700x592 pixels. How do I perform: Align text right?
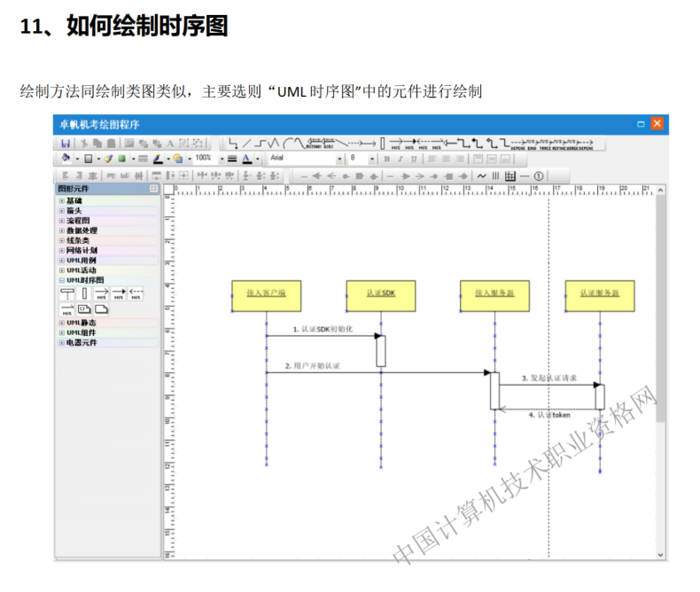[x=459, y=159]
